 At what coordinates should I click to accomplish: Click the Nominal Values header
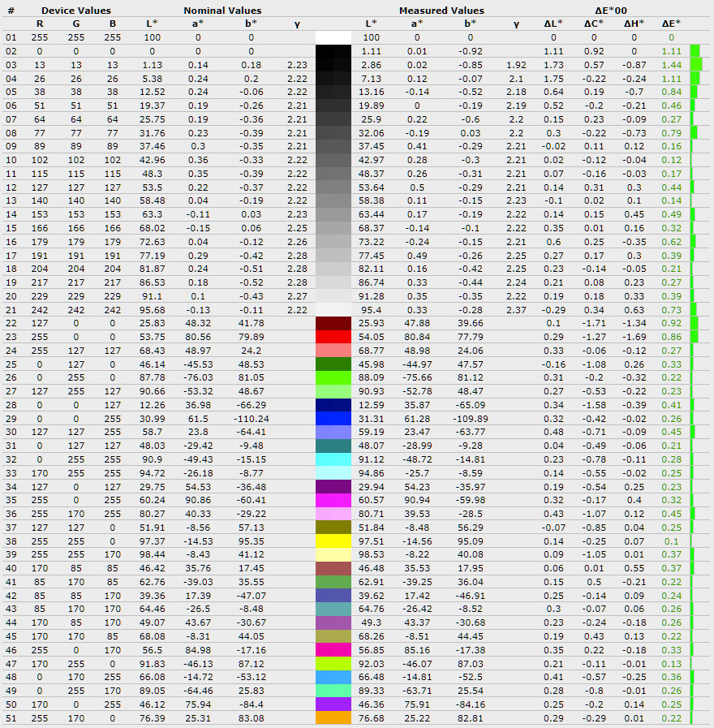pyautogui.click(x=222, y=11)
